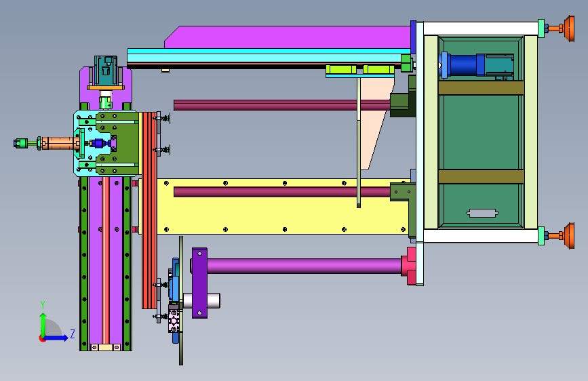Pick the handle slot on green cabinet panel
588x381 pixels.
coord(483,214)
